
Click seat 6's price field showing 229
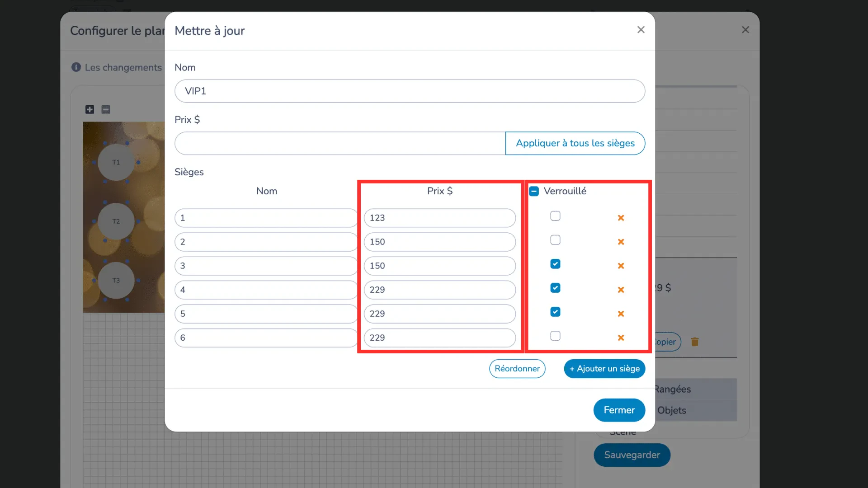[x=439, y=338]
